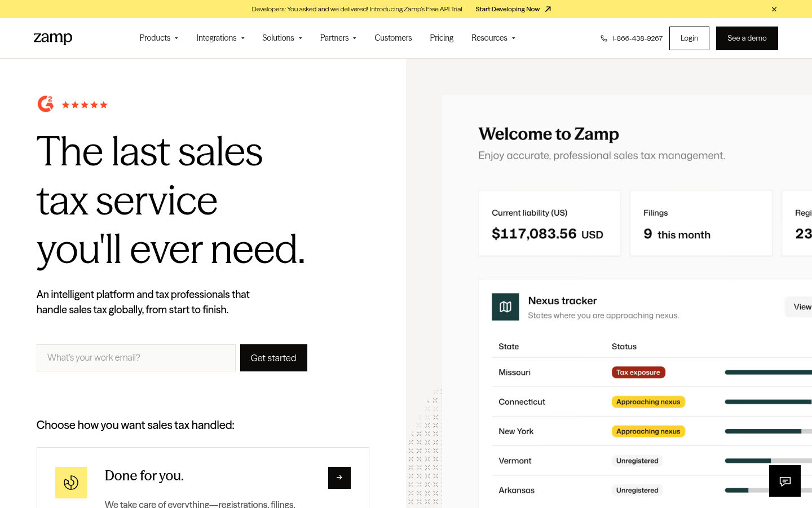This screenshot has width=812, height=508.
Task: Click the phone icon next to 1-866-438-9267
Action: coord(604,38)
